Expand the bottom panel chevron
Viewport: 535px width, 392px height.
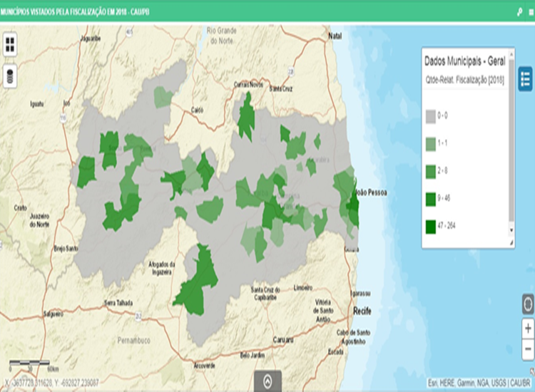[x=267, y=381]
